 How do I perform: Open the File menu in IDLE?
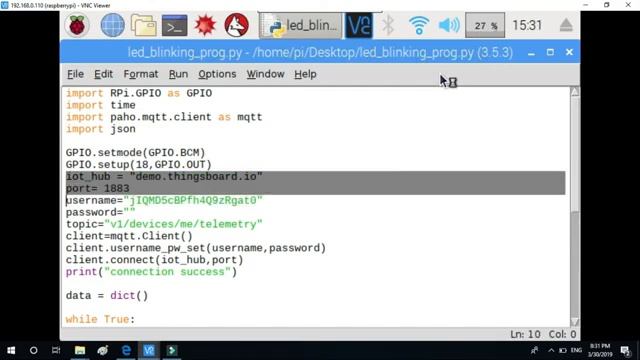pyautogui.click(x=75, y=74)
